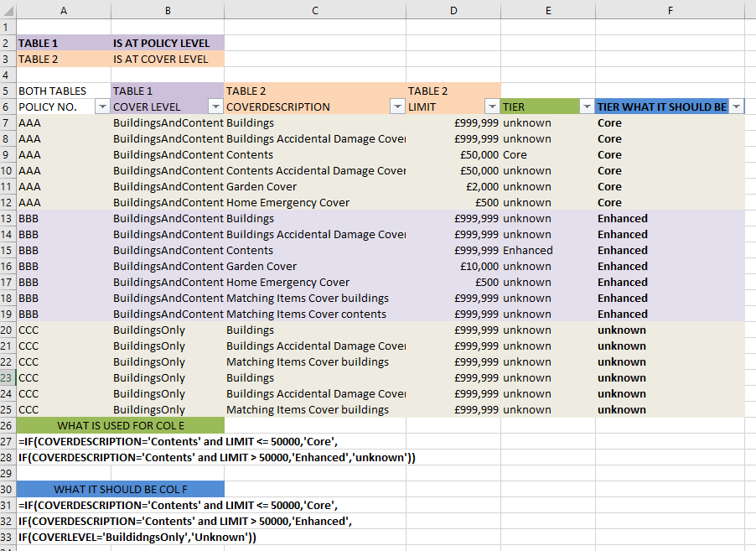
Task: Click the column D header letter
Action: (453, 10)
